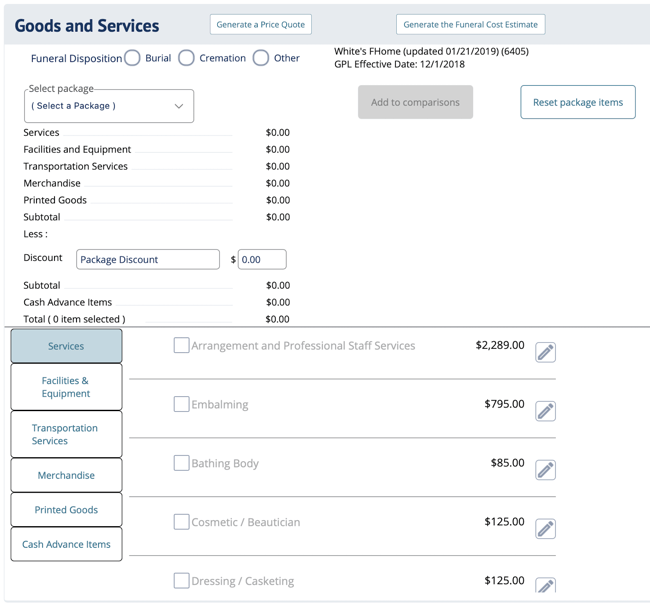
Task: Edit the Bathing Body price
Action: click(545, 470)
